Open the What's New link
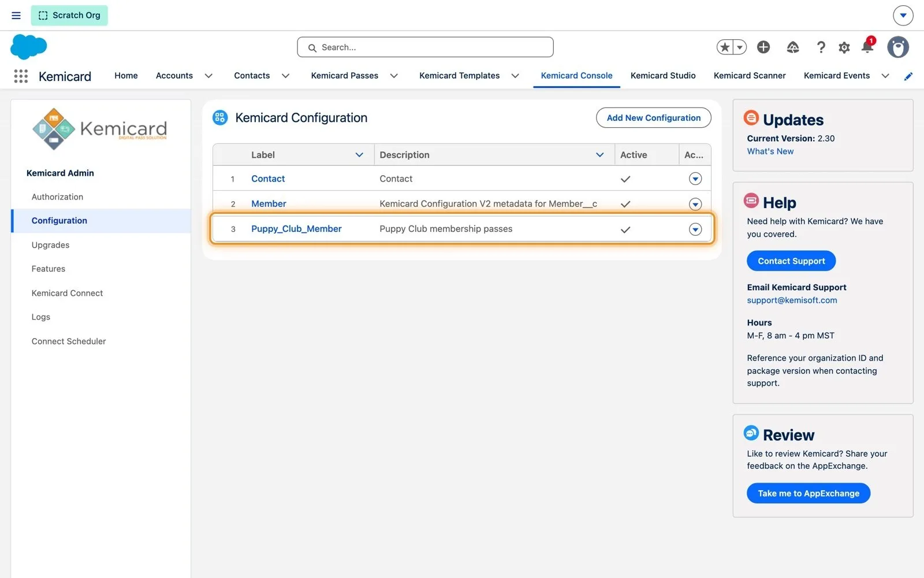924x578 pixels. pyautogui.click(x=770, y=151)
